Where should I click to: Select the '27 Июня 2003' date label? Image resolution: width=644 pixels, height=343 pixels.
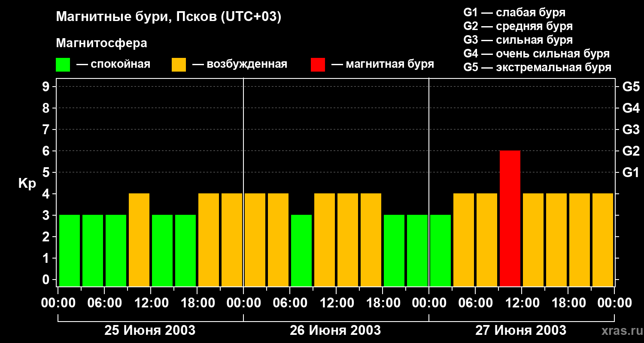[520, 331]
